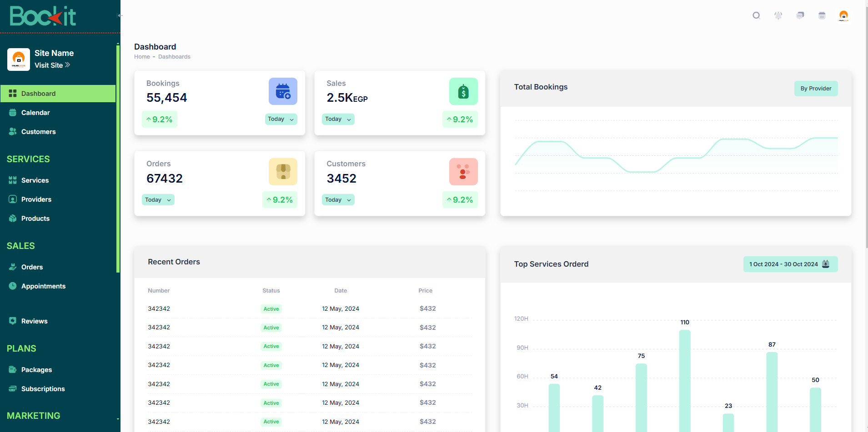The width and height of the screenshot is (868, 432).
Task: Collapse the sidebar with the arrow toggle
Action: tap(120, 15)
